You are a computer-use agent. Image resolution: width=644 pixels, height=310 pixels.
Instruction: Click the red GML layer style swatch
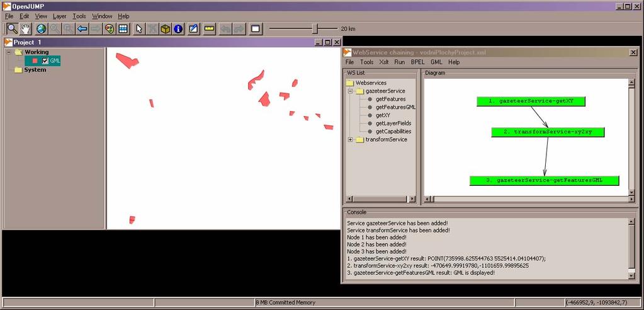pos(35,61)
